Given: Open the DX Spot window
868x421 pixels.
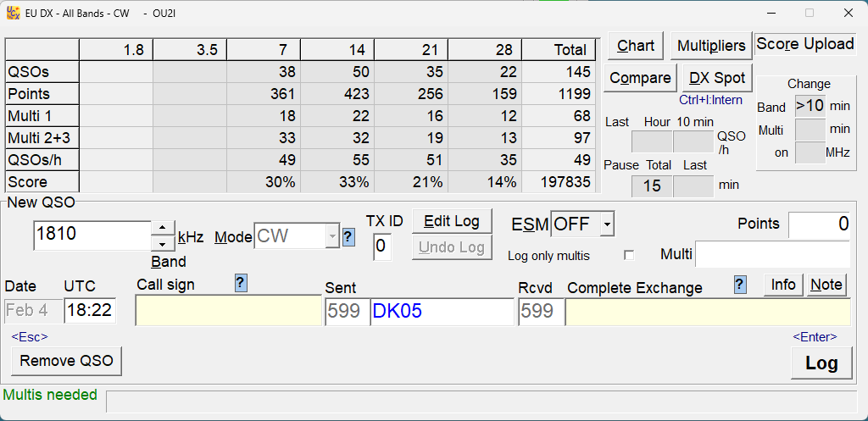Looking at the screenshot, I should [x=717, y=78].
